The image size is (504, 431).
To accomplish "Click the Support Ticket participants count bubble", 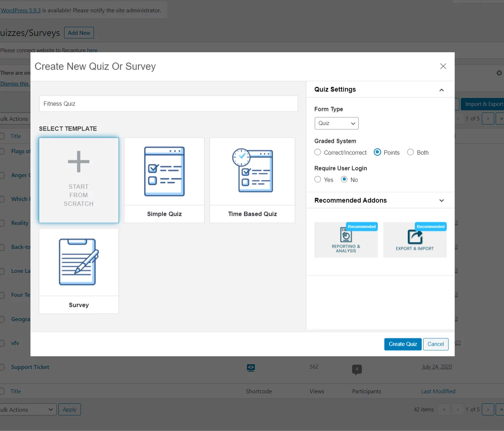I will (357, 369).
